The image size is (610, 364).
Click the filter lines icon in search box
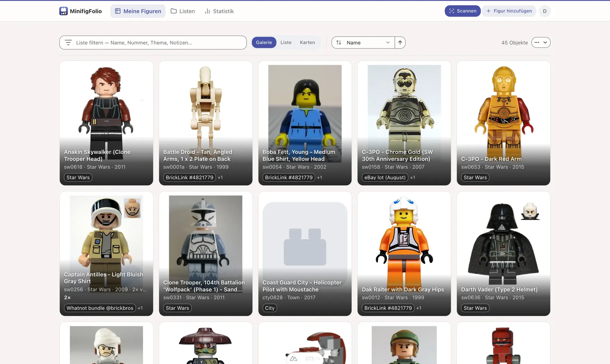click(x=68, y=43)
